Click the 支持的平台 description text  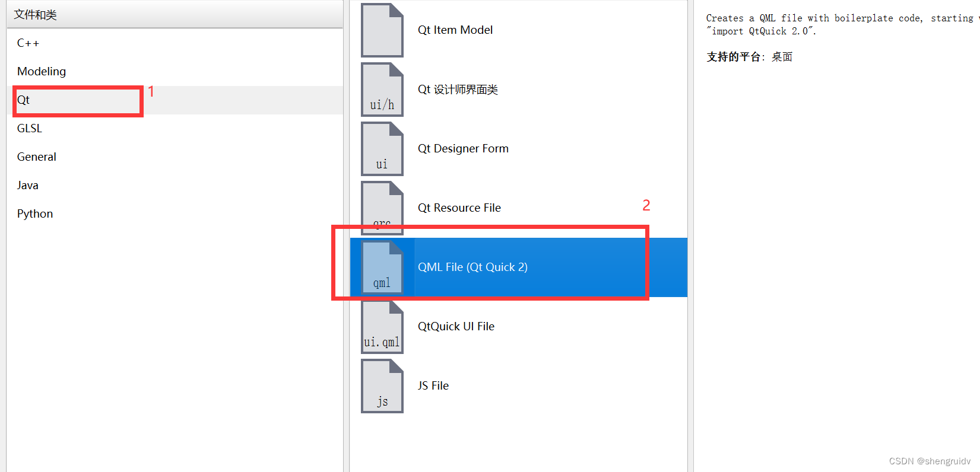pyautogui.click(x=749, y=57)
